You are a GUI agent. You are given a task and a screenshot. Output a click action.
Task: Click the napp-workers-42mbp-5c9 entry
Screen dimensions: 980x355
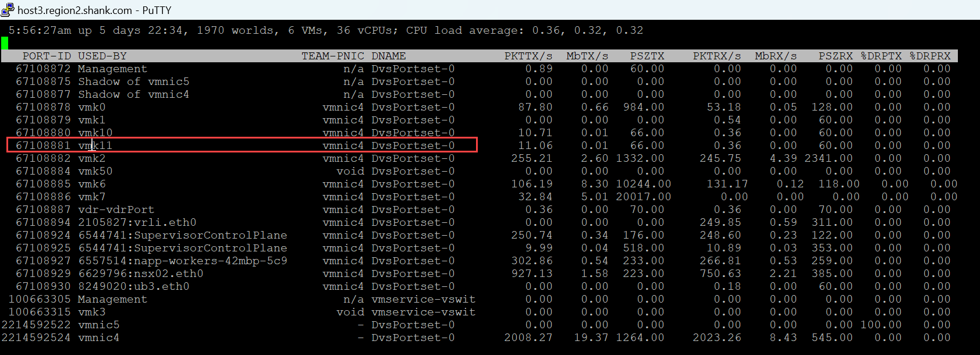(x=183, y=261)
